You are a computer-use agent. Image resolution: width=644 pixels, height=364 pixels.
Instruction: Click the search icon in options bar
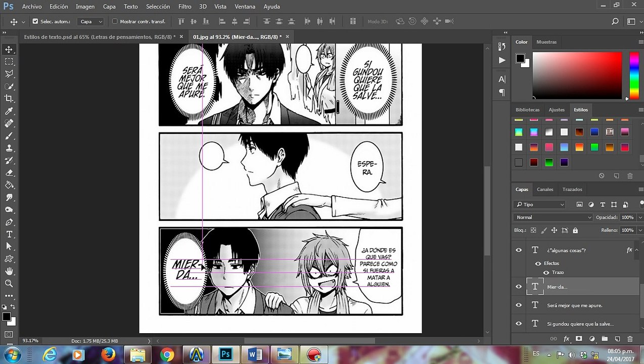point(615,21)
